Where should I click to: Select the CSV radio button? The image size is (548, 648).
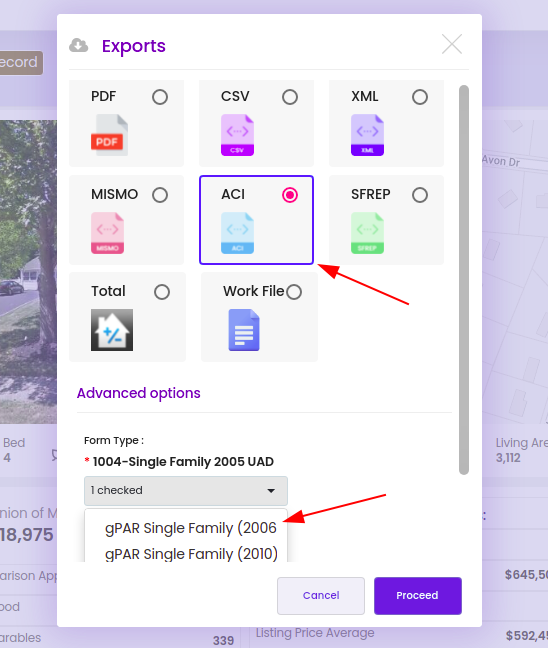(290, 97)
